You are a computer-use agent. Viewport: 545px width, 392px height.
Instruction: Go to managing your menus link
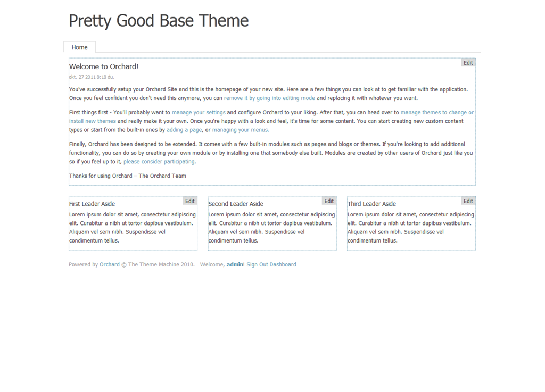tap(241, 130)
